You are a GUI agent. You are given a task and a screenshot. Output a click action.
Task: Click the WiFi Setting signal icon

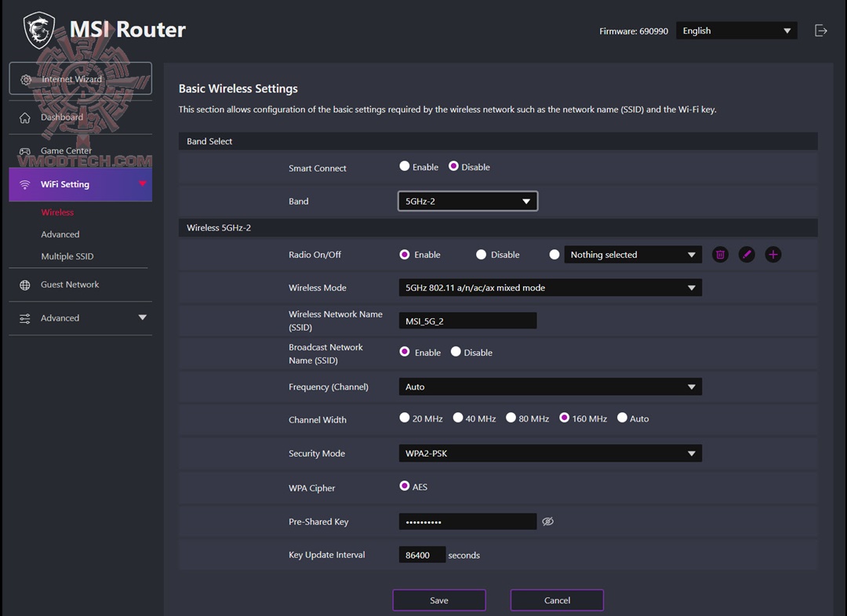25,185
